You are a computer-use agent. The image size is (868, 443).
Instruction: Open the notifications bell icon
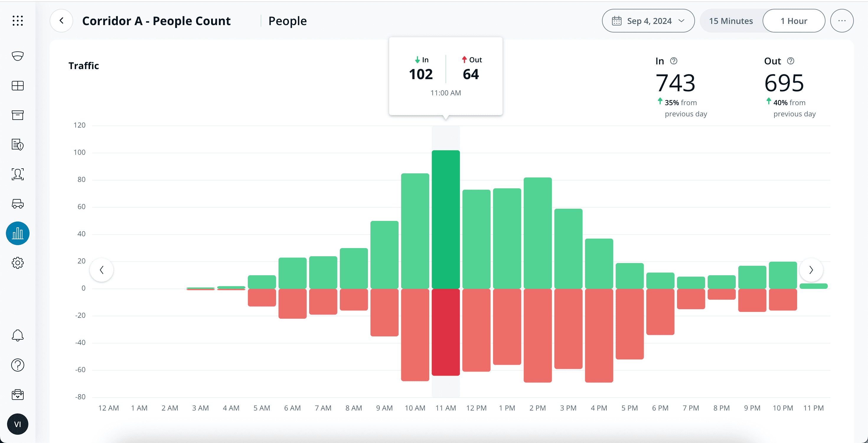click(17, 335)
